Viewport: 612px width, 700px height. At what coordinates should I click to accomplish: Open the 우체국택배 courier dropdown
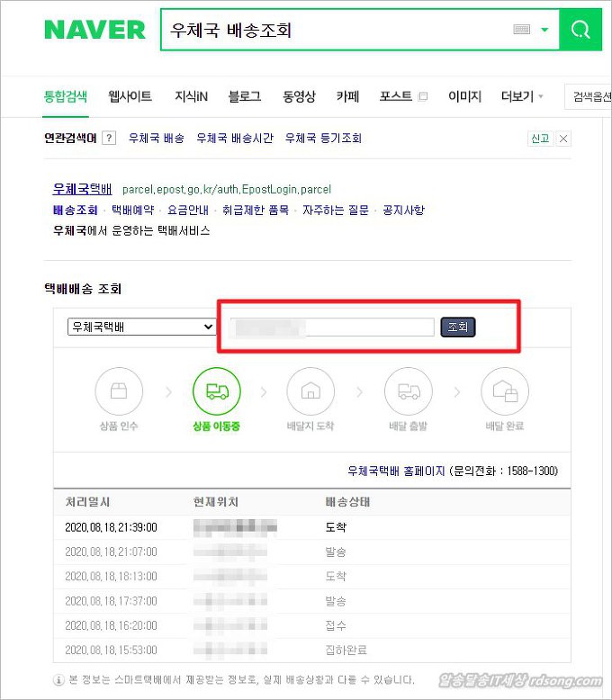(141, 327)
